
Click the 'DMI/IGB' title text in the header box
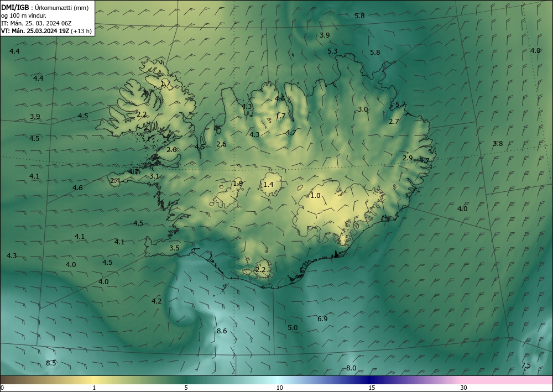15,7
